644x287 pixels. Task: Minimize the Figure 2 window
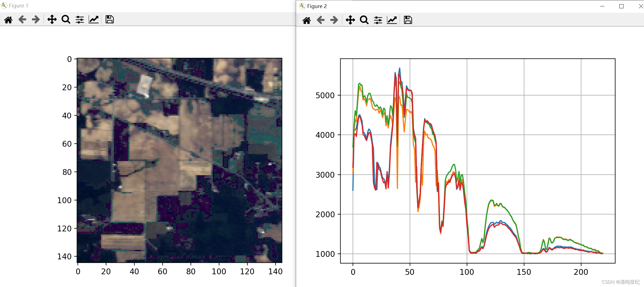603,6
